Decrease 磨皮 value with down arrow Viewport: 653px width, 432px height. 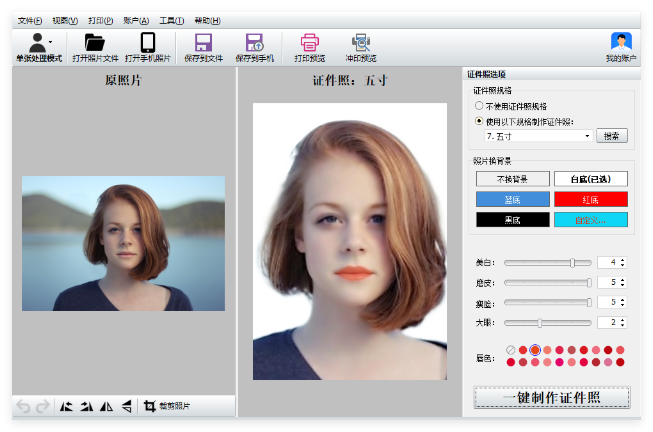[622, 285]
